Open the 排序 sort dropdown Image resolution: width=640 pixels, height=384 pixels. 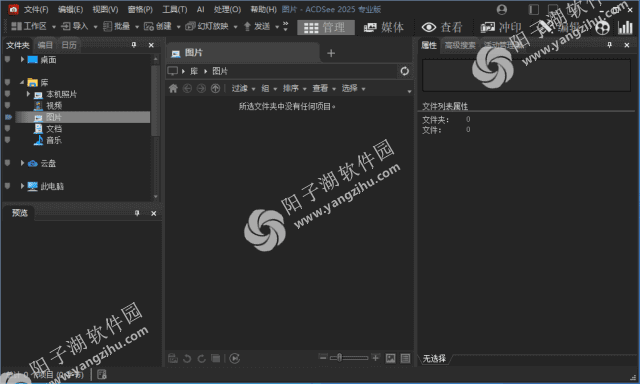point(294,88)
